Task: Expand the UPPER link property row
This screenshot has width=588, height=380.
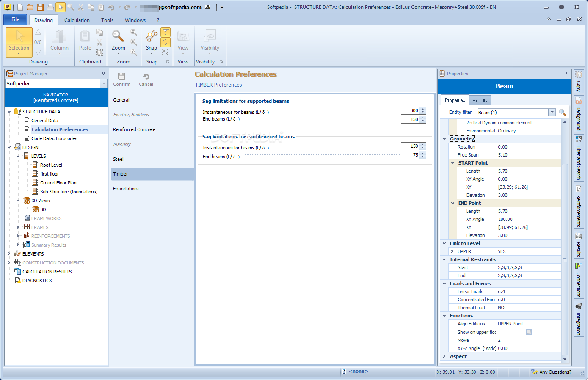Action: [452, 251]
